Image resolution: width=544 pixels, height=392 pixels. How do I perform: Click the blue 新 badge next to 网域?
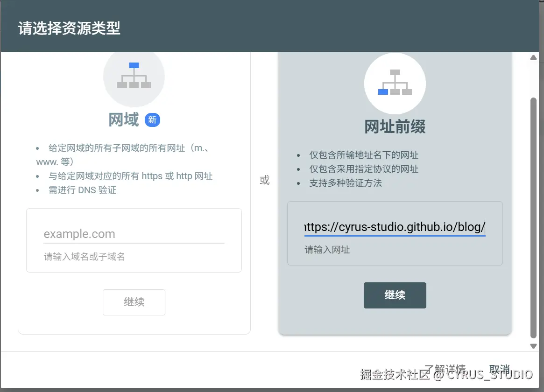[x=152, y=120]
